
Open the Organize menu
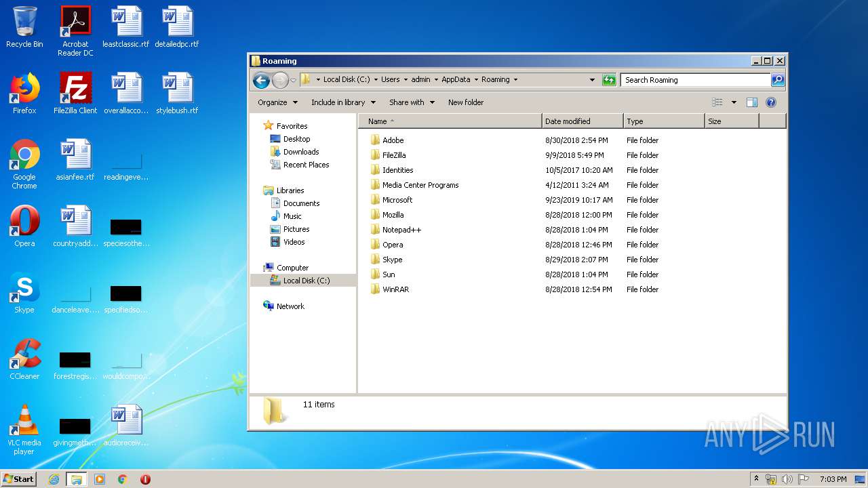[277, 102]
